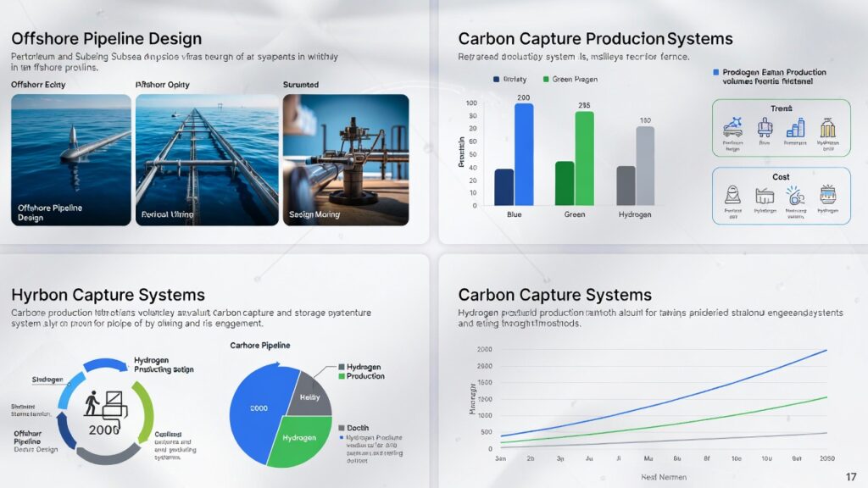
Task: Click the blue gear icon in the Cost box
Action: 795,195
